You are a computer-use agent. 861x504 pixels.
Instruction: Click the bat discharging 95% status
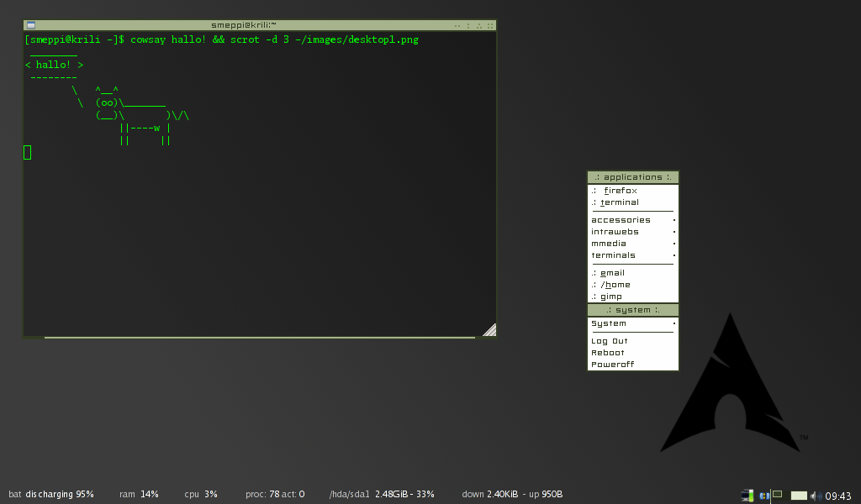pyautogui.click(x=51, y=494)
